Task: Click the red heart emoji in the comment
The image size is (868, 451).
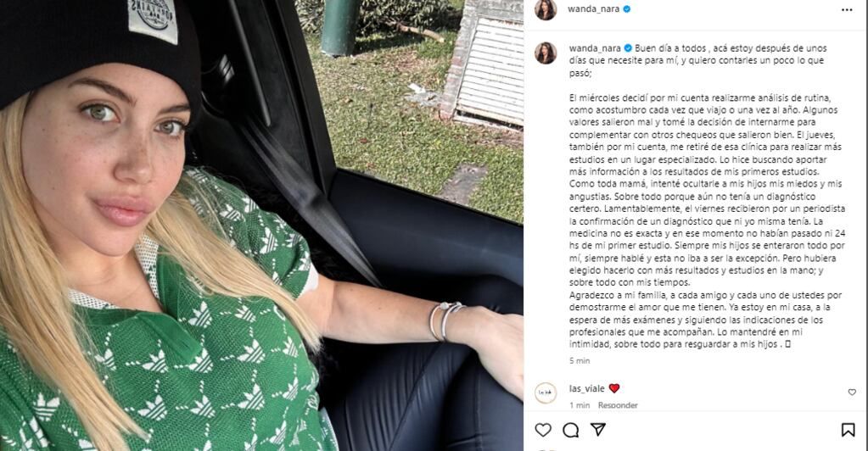Action: pyautogui.click(x=614, y=388)
